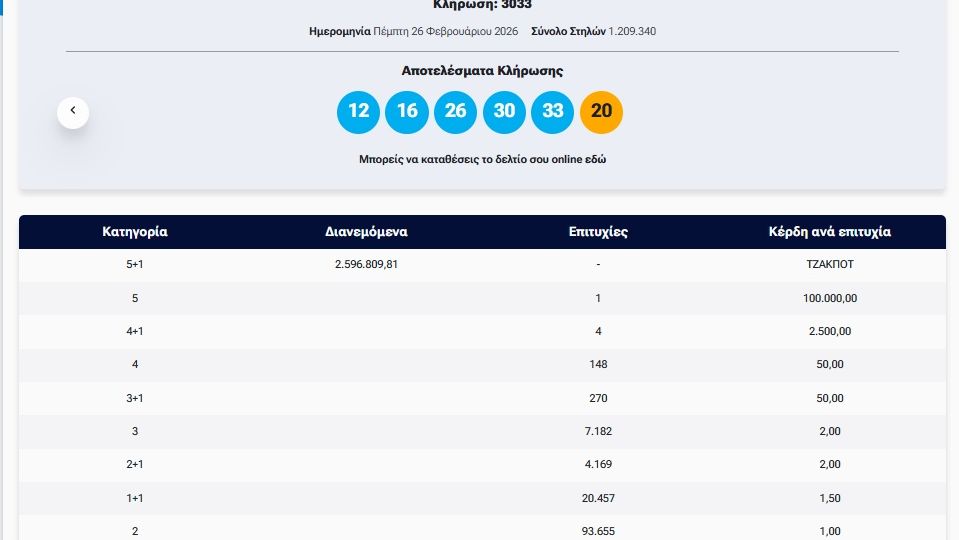
Task: Click the orange Joker ball 20
Action: 601,111
